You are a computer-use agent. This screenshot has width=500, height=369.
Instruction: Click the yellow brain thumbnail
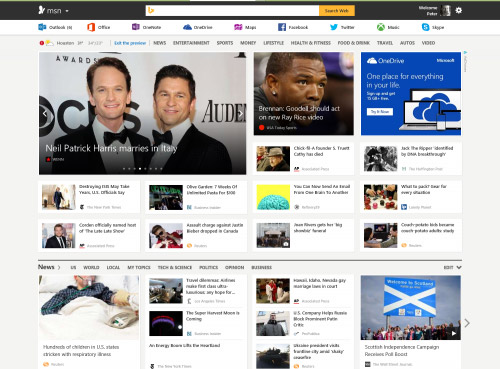(273, 197)
